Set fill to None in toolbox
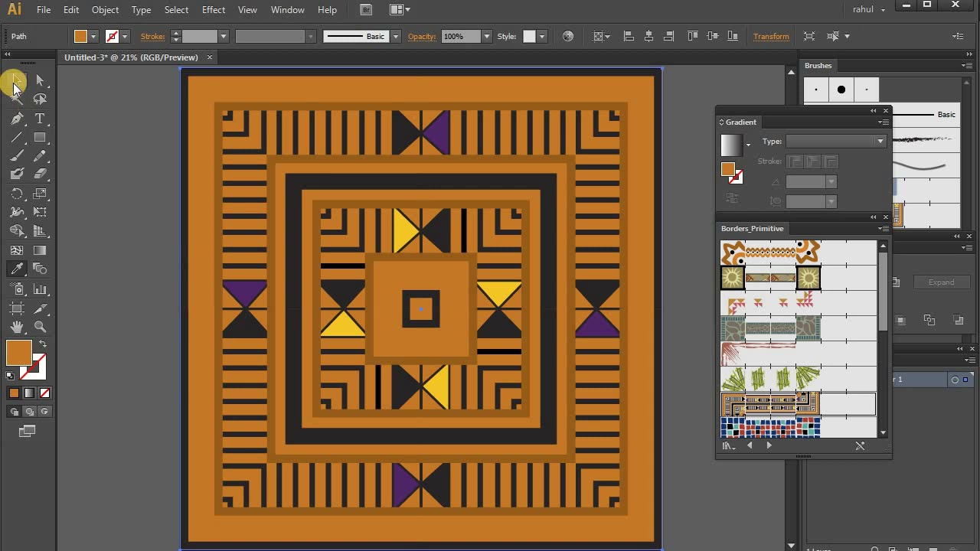 point(44,393)
